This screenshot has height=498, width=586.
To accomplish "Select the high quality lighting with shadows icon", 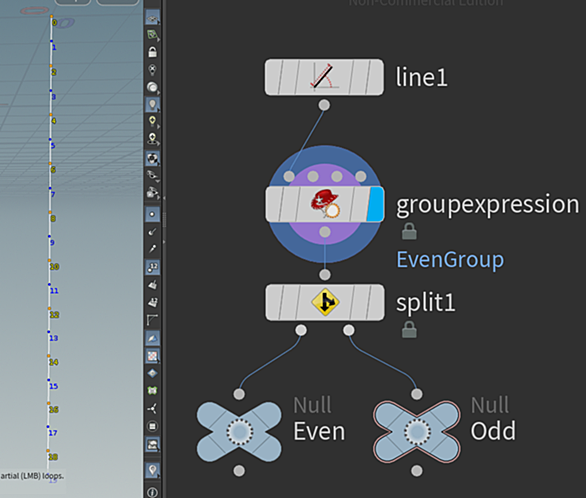I will pos(152,139).
